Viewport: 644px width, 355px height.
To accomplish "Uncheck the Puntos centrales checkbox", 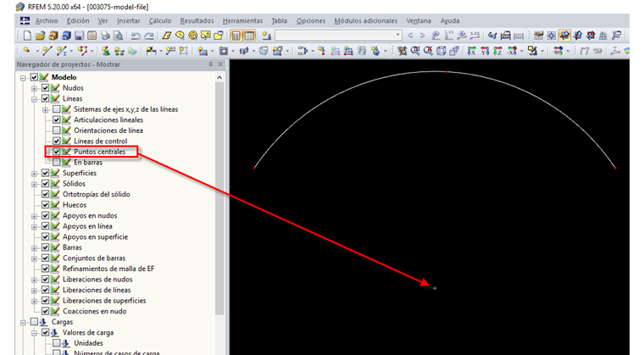I will (57, 152).
